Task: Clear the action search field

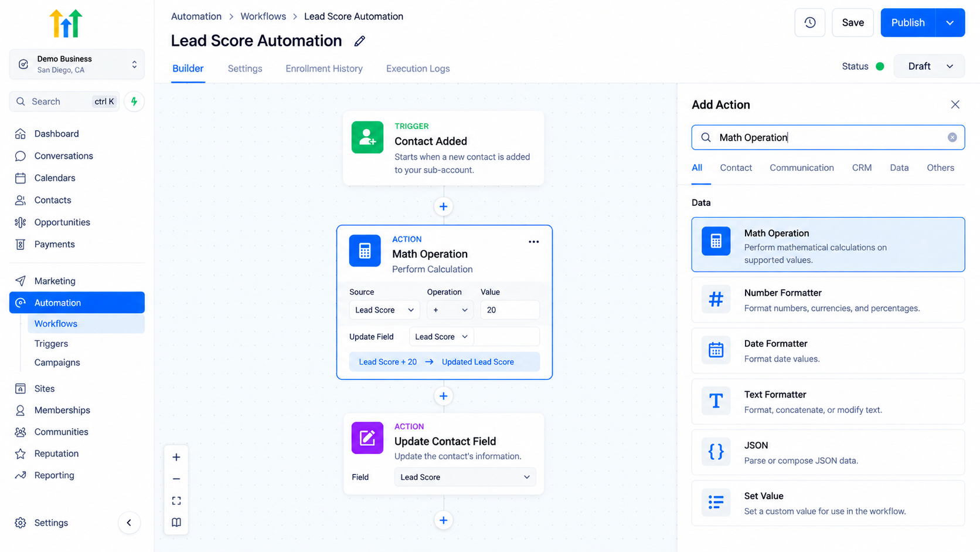Action: (x=952, y=137)
